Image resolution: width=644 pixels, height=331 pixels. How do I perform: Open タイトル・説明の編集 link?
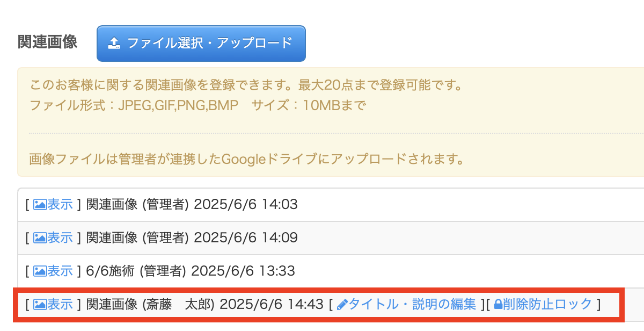(412, 305)
